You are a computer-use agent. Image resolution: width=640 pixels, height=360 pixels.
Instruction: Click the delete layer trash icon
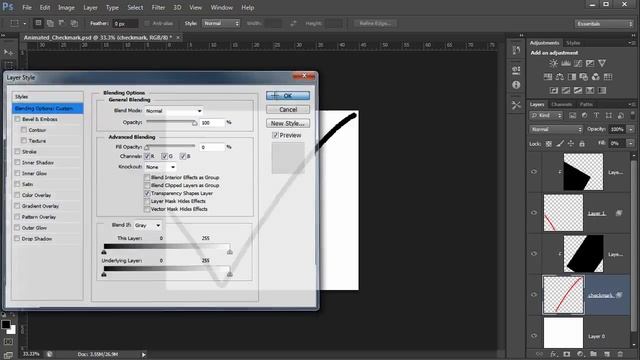620,354
